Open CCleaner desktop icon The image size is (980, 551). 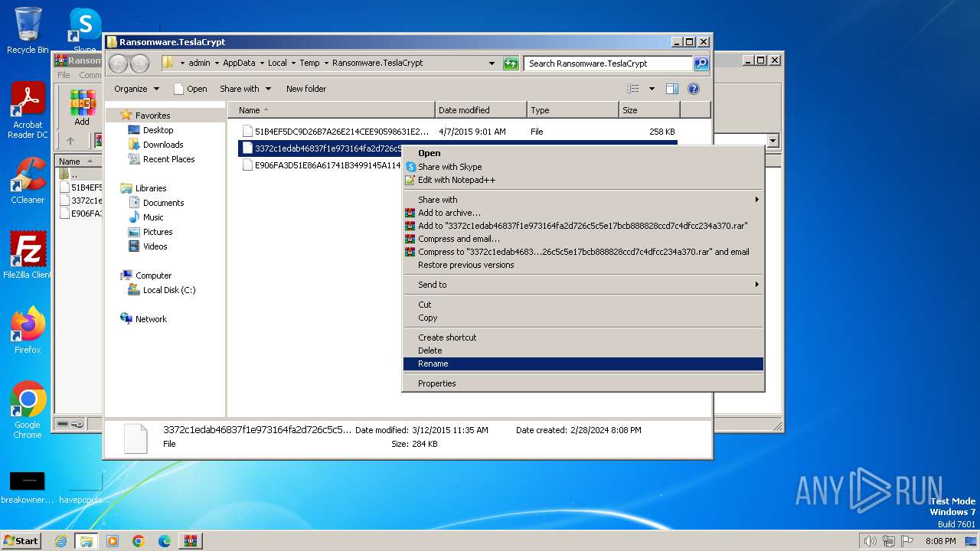(28, 181)
